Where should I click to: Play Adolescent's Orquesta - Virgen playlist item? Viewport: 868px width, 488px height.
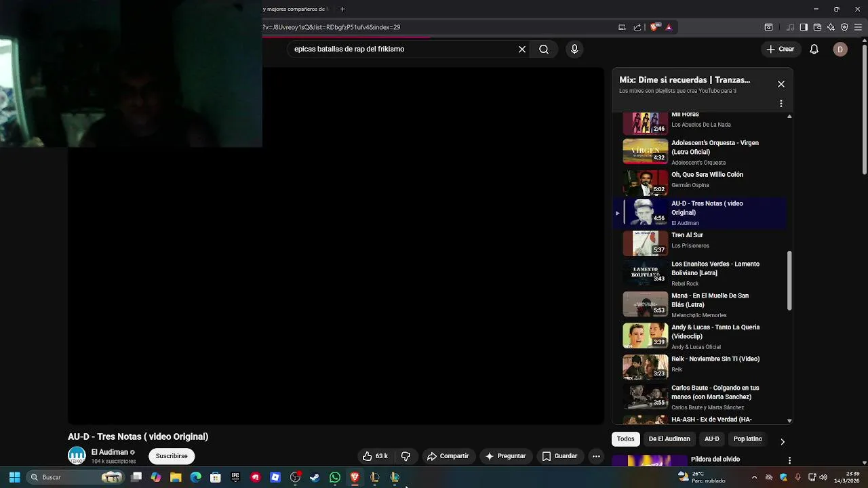point(698,152)
